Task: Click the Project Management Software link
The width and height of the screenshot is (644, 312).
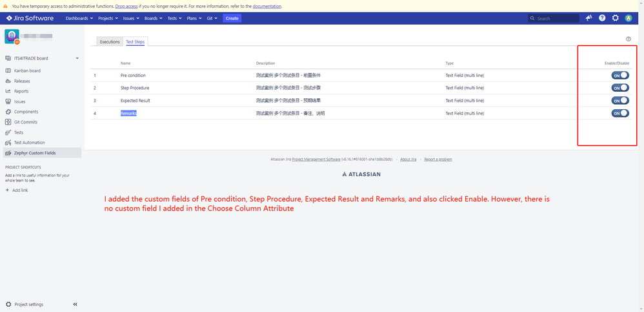Action: (316, 159)
